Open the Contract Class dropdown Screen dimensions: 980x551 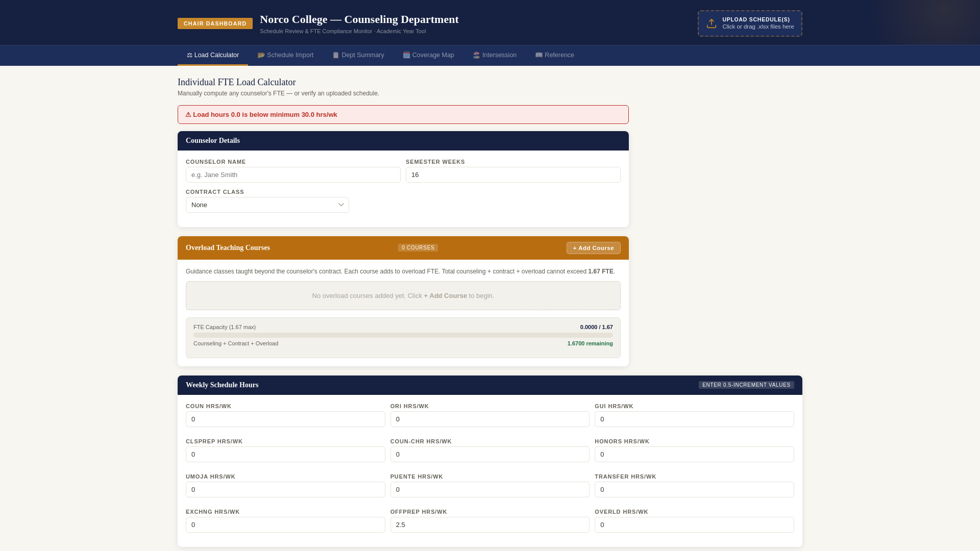pos(267,205)
